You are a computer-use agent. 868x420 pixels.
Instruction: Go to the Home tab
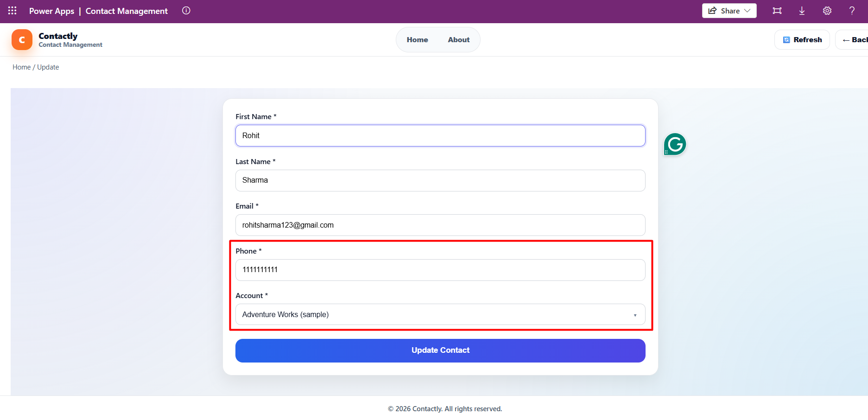pyautogui.click(x=417, y=40)
